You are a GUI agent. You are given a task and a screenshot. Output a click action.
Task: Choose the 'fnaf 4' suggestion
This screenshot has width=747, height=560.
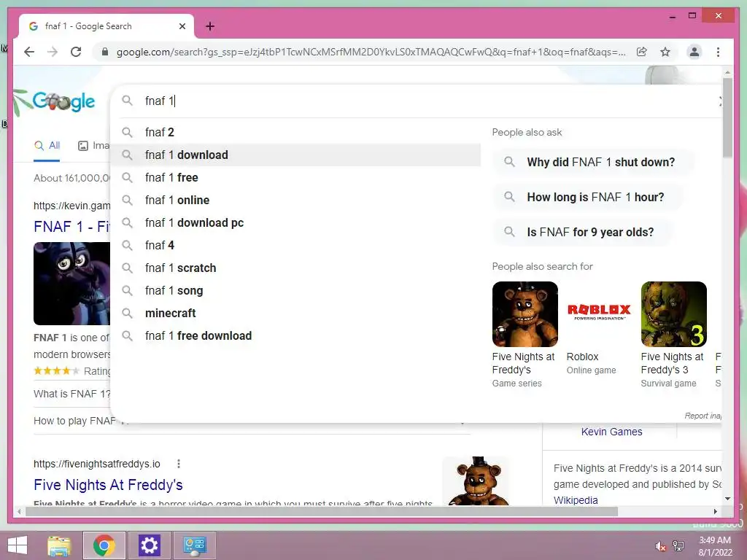(295, 245)
